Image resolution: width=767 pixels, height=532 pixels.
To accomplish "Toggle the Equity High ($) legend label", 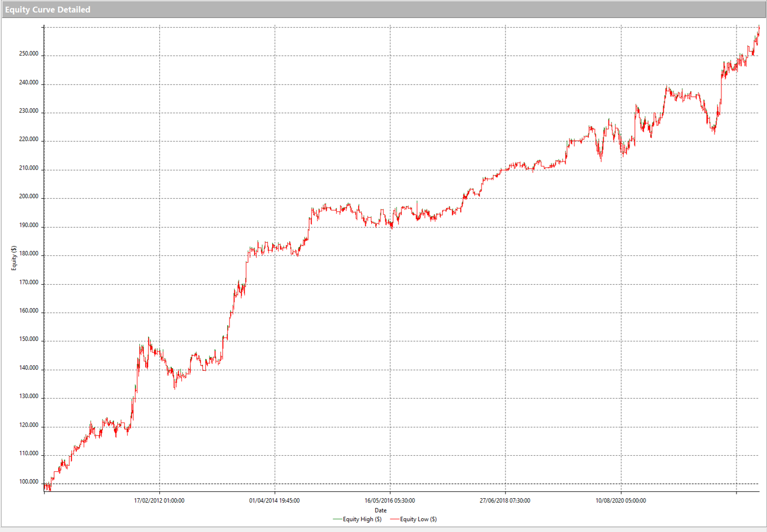I will point(362,519).
